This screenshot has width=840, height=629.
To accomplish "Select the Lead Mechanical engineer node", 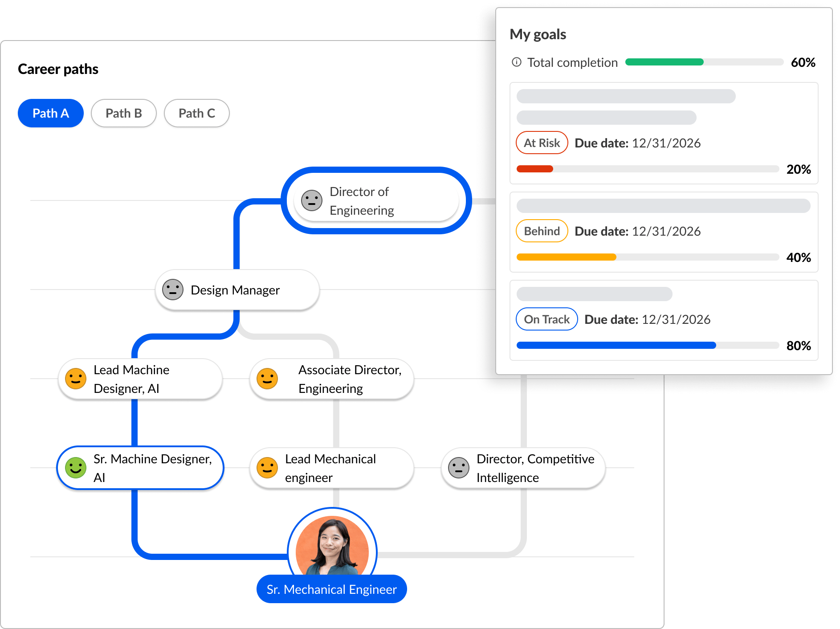I will tap(332, 468).
